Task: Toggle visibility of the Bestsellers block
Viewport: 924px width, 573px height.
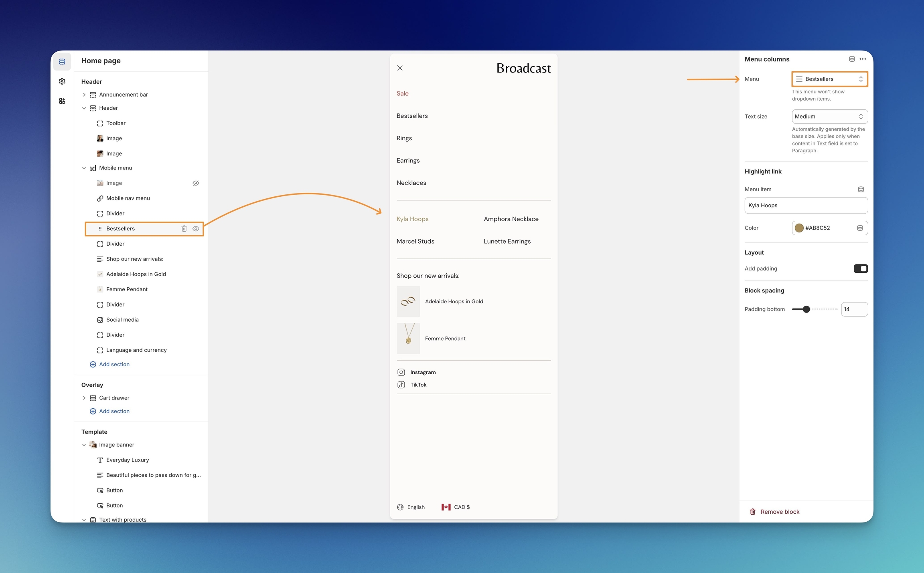Action: click(196, 228)
